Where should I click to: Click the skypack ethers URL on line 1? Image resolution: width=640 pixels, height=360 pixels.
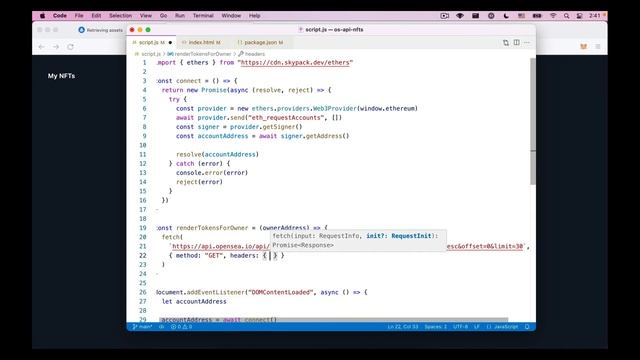295,62
